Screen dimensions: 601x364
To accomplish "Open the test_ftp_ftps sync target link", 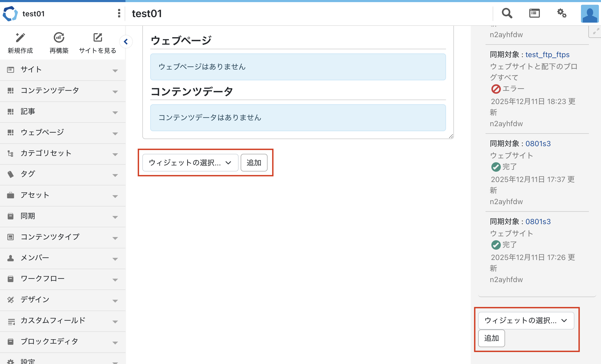I will tap(547, 55).
